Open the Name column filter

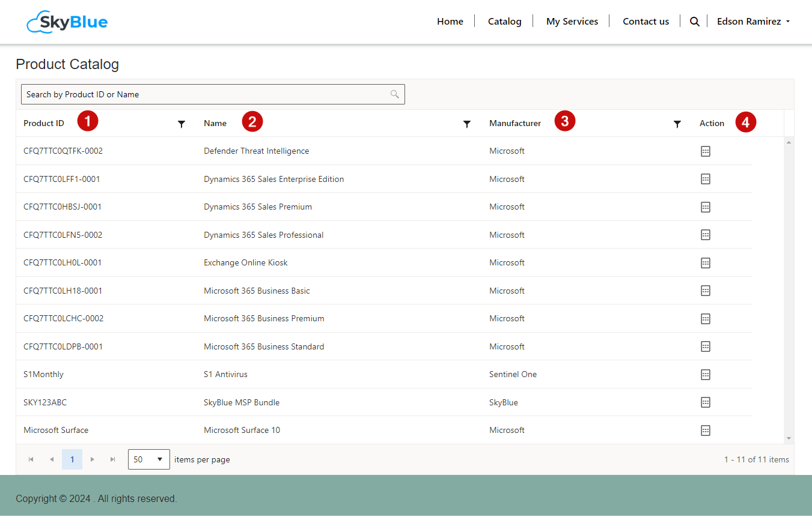(467, 124)
